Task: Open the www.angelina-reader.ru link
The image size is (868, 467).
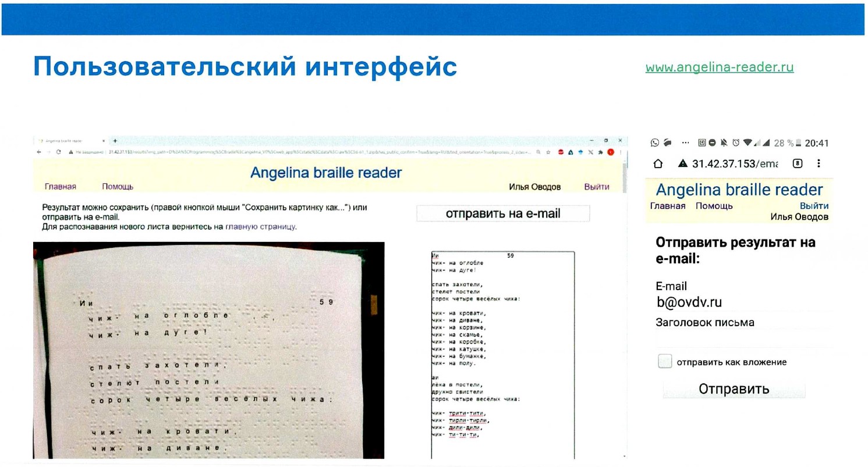Action: (720, 67)
